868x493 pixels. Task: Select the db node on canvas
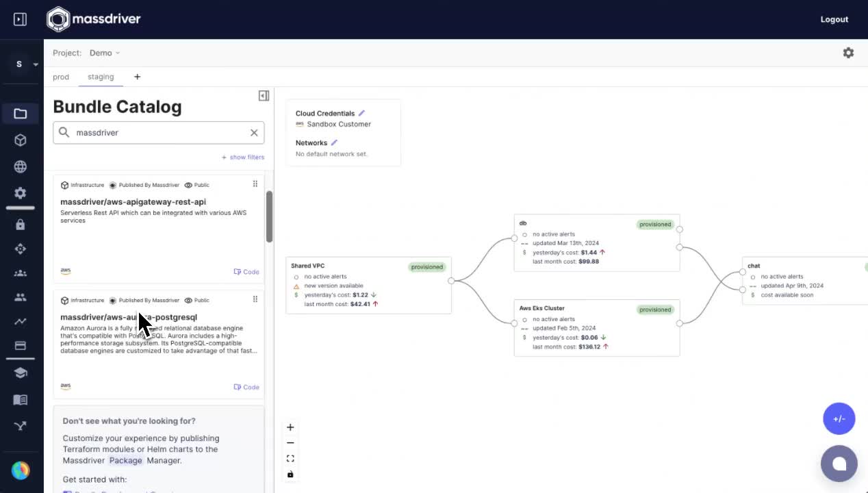pyautogui.click(x=597, y=243)
